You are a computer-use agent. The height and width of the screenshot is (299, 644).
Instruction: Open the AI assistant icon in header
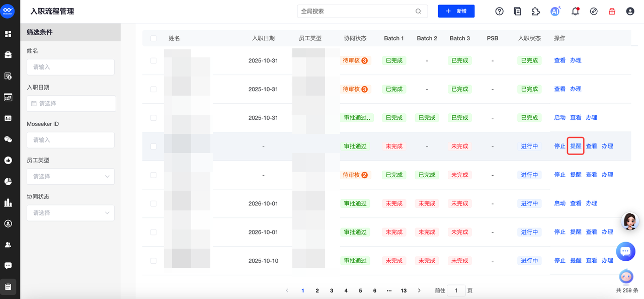tap(555, 11)
